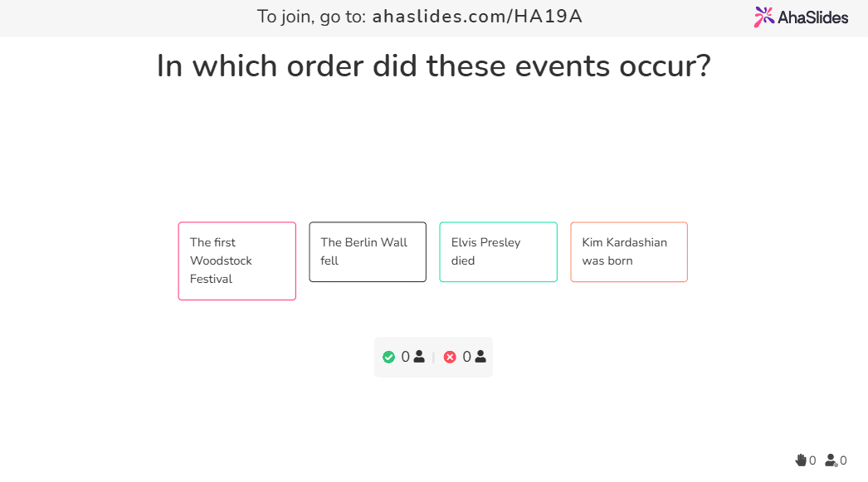
Task: Click the dark header bar at the top
Action: click(x=124, y=17)
